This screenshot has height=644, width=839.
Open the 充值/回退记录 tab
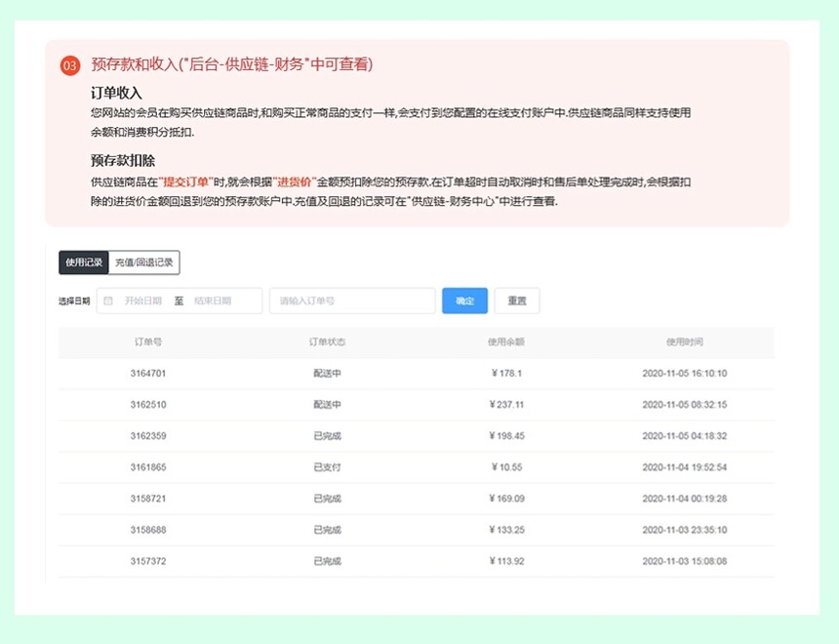pos(144,262)
